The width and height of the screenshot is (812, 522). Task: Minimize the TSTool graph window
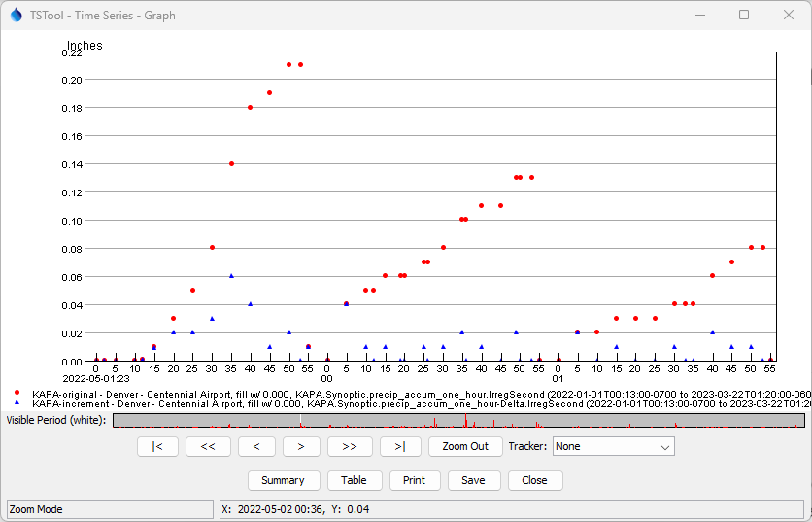click(700, 15)
